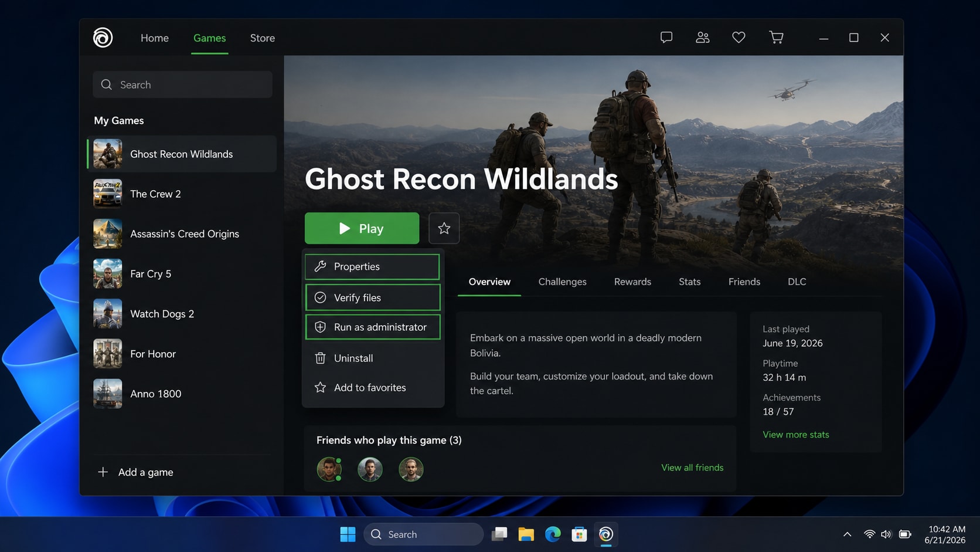
Task: Click first friend avatar with online dot
Action: tap(329, 469)
